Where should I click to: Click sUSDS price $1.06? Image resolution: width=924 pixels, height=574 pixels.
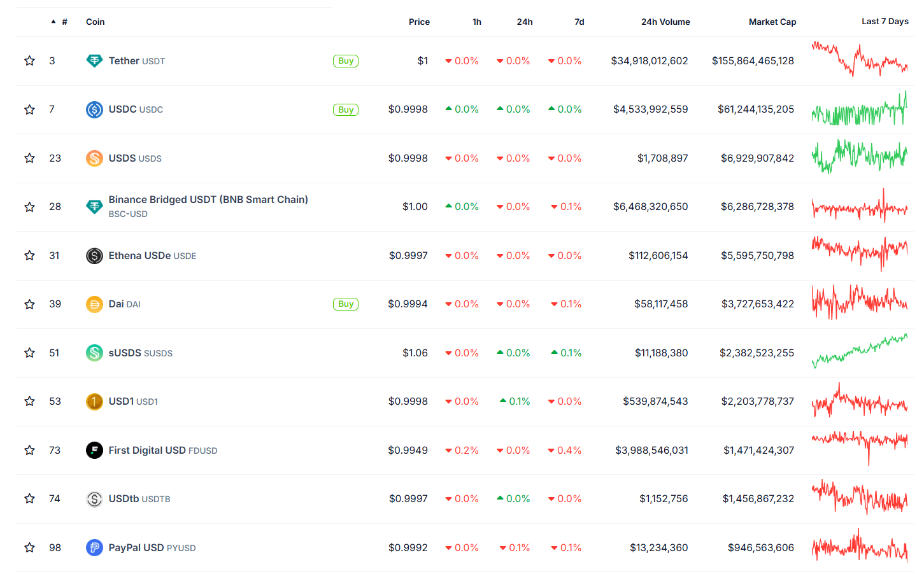[x=415, y=353]
